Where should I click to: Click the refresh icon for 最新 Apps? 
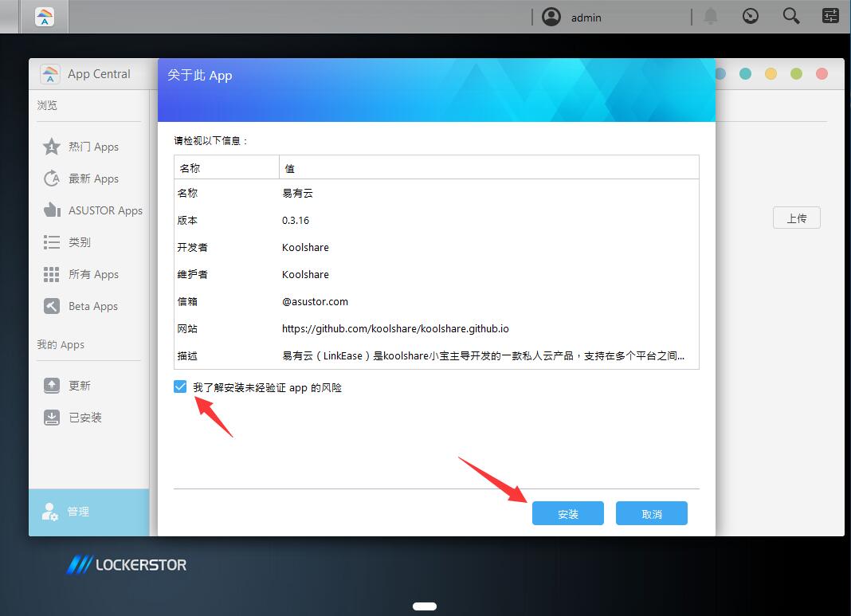pos(52,178)
